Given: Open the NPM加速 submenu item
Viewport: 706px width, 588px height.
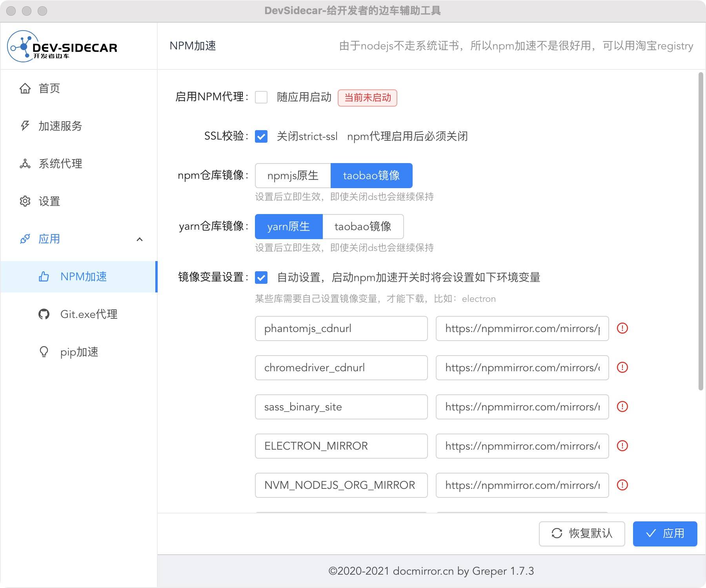Looking at the screenshot, I should coord(78,276).
